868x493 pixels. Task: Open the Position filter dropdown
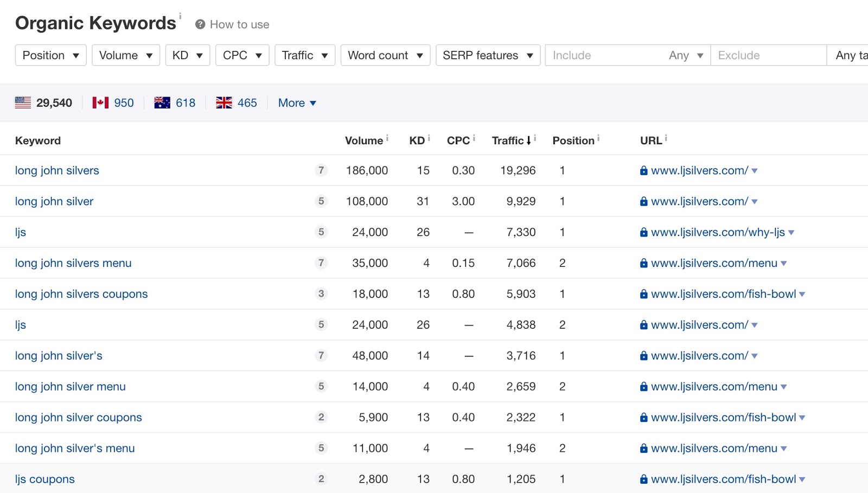pyautogui.click(x=51, y=55)
